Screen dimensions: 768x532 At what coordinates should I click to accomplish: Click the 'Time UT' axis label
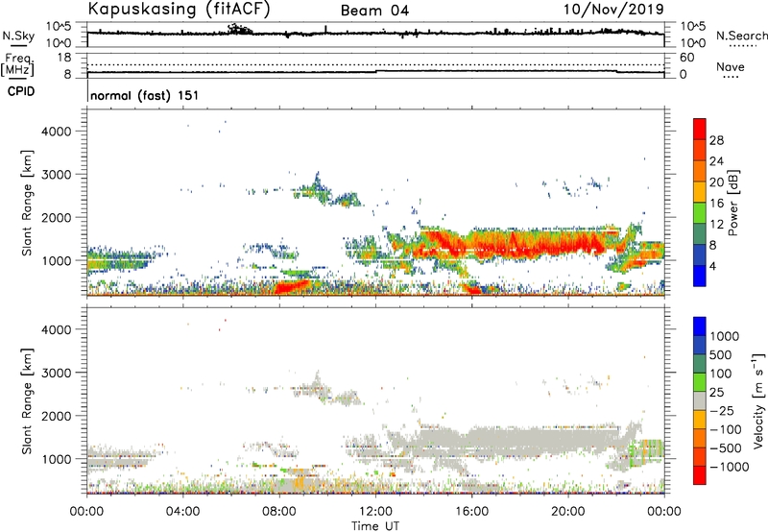tap(375, 526)
